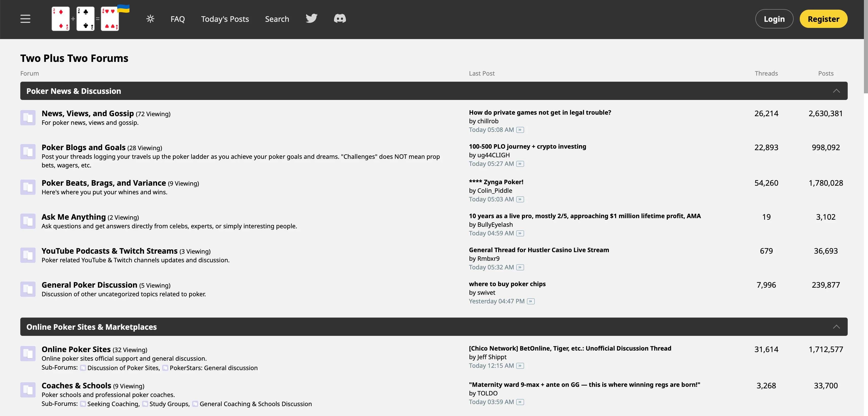Click the Login button
Viewport: 868px width, 416px height.
(774, 19)
